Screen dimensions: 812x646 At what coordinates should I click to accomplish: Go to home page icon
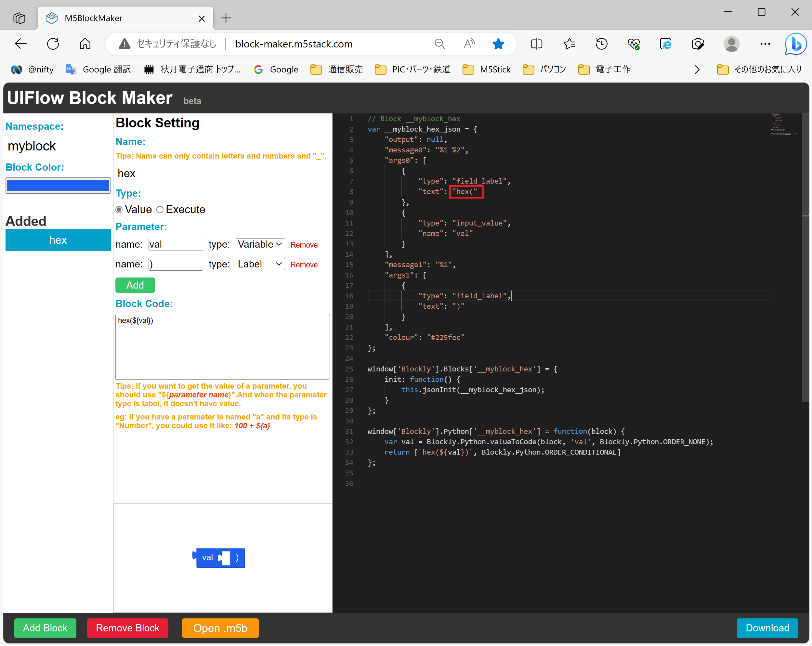[x=85, y=44]
